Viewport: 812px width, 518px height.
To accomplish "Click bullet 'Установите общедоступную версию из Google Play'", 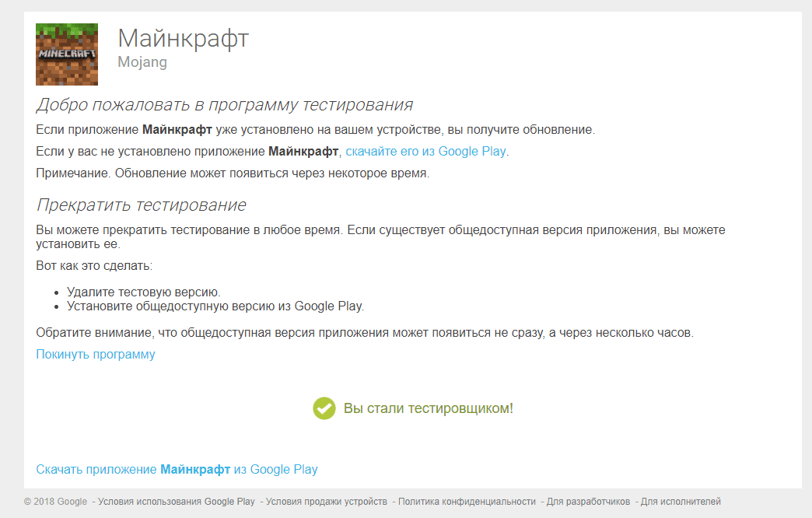I will click(x=215, y=306).
